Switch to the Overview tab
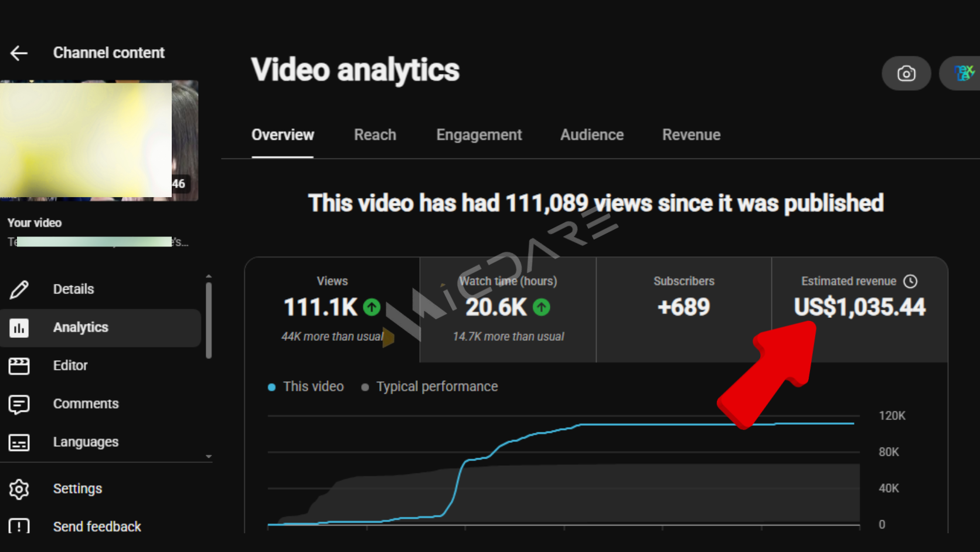 pos(283,135)
